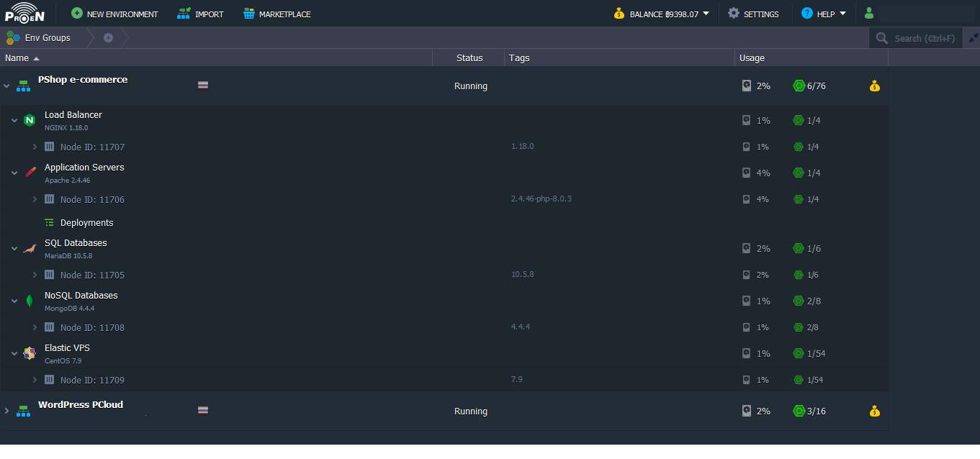Click the NoSQL Databases label
The height and width of the screenshot is (459, 980).
click(x=81, y=295)
